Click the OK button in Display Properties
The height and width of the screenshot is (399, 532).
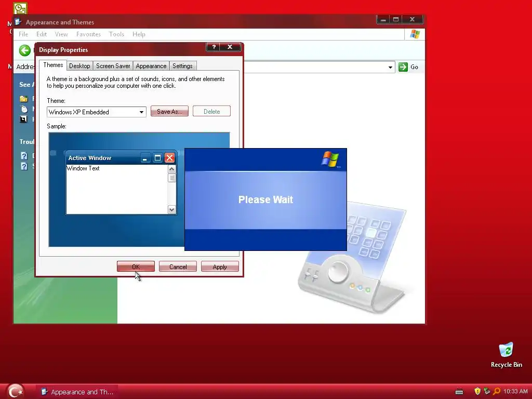click(136, 267)
